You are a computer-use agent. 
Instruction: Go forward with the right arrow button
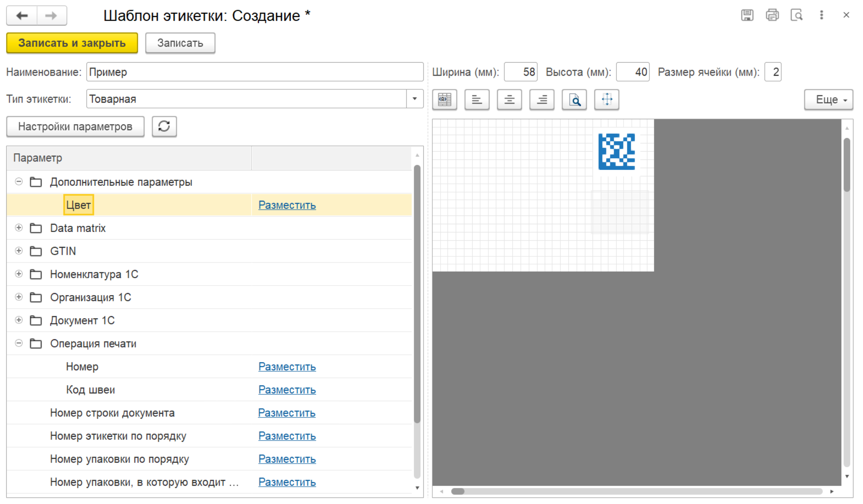(52, 16)
